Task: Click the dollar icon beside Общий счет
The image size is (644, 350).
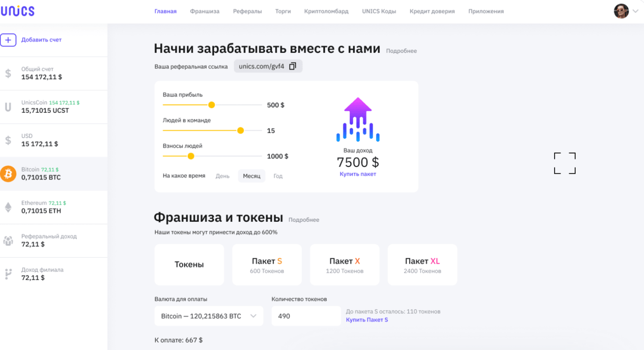Action: tap(8, 73)
